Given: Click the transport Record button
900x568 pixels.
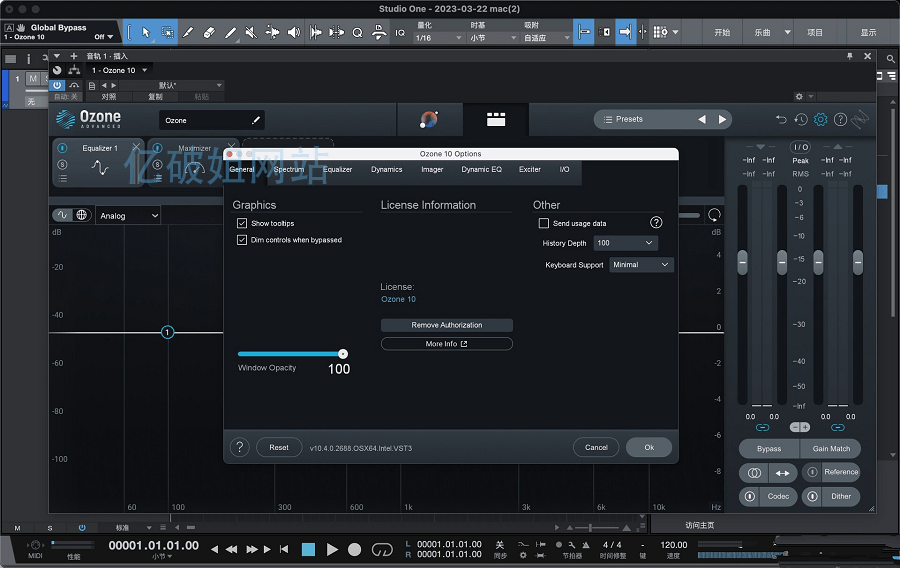Looking at the screenshot, I should point(355,550).
